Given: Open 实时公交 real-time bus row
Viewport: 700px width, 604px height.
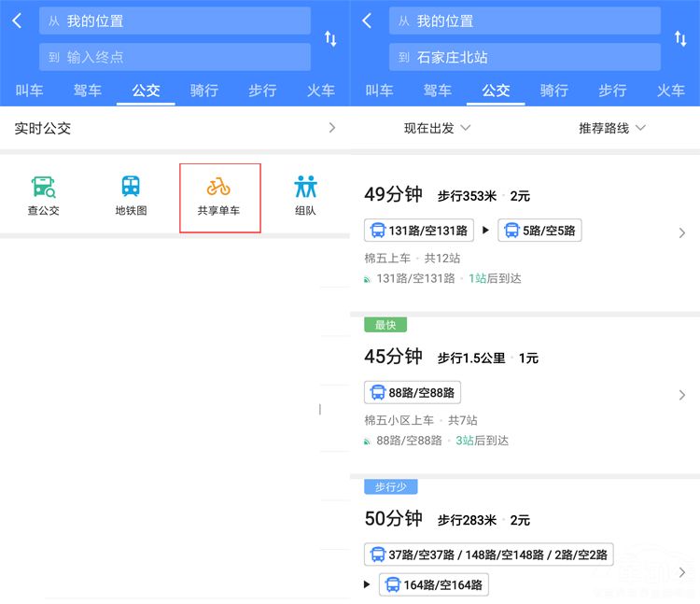Looking at the screenshot, I should (x=175, y=128).
